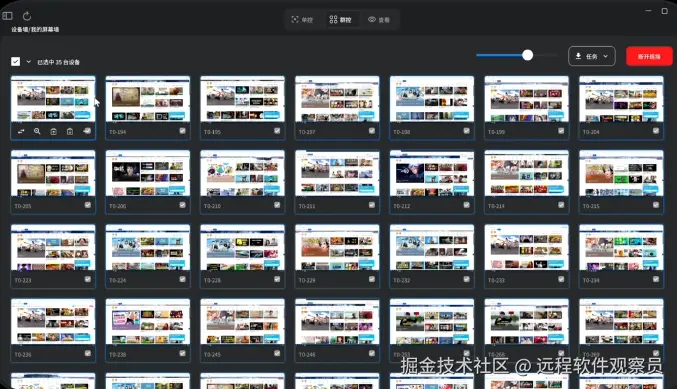Toggle the sidebar panel icon
The width and height of the screenshot is (677, 389).
pyautogui.click(x=7, y=16)
